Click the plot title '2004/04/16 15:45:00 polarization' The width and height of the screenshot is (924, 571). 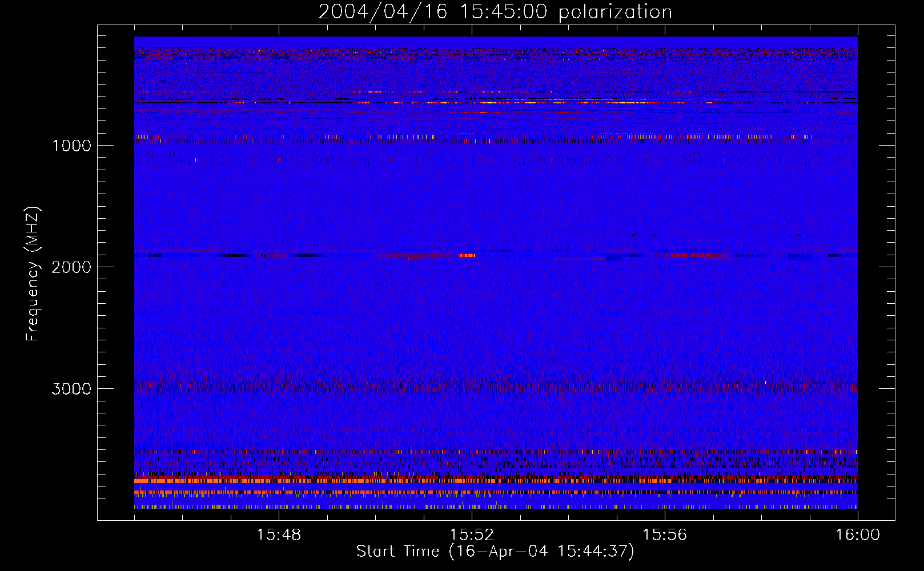[x=495, y=11]
